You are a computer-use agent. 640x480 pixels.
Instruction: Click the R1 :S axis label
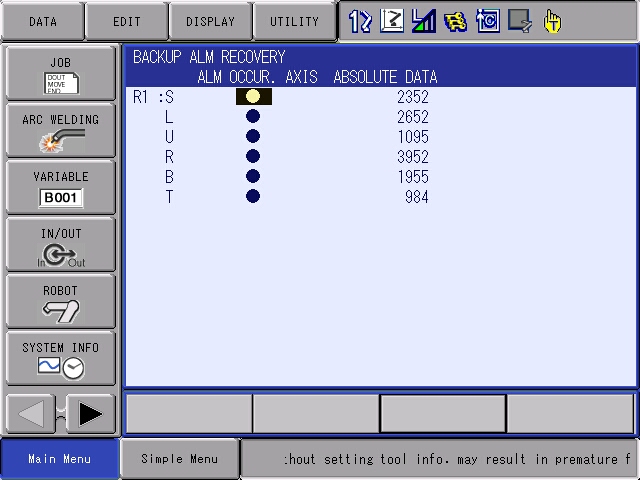(x=153, y=97)
